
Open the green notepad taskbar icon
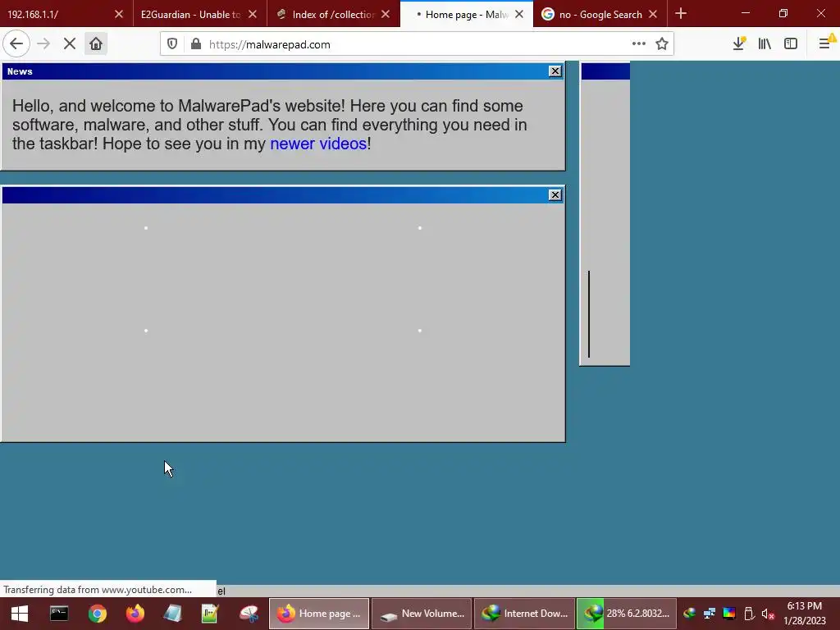(210, 614)
